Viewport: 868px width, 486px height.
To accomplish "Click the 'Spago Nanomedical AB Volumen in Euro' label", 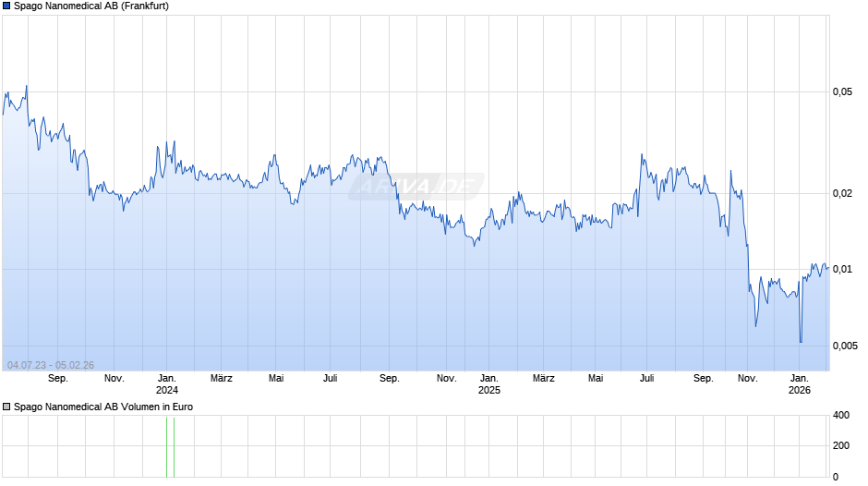I will click(103, 407).
